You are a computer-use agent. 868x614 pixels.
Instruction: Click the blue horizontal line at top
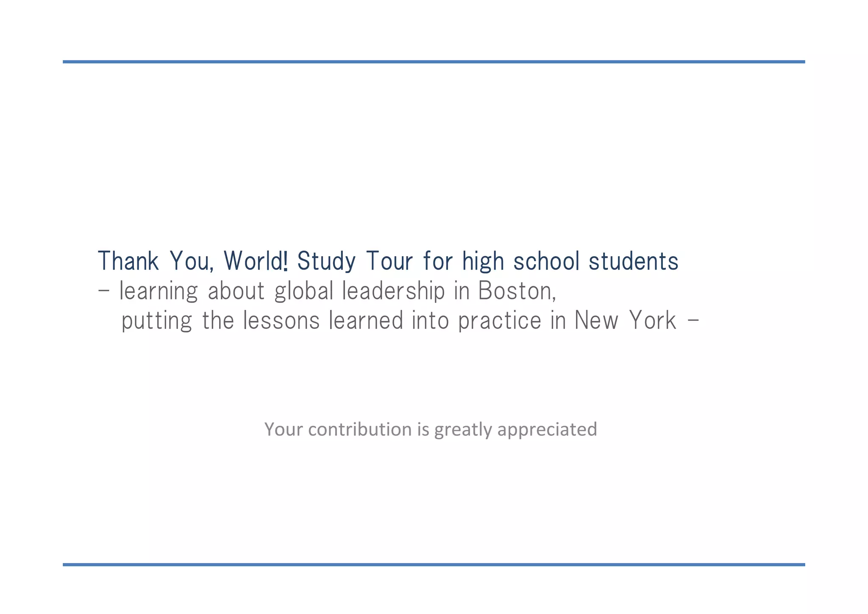[434, 62]
